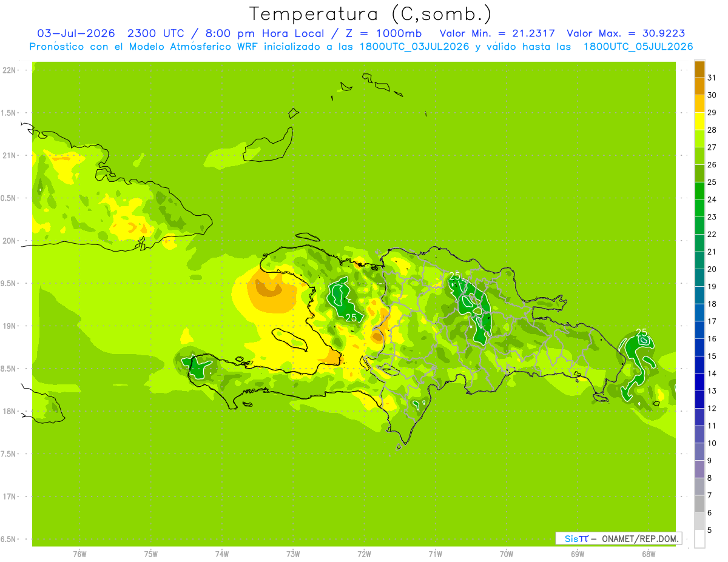728x562 pixels.
Task: Click the green swatch between 24 and 25
Action: tap(699, 190)
